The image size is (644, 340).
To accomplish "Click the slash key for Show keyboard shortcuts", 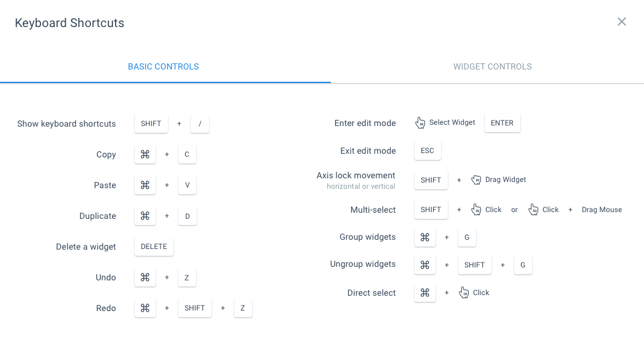I will pyautogui.click(x=200, y=124).
